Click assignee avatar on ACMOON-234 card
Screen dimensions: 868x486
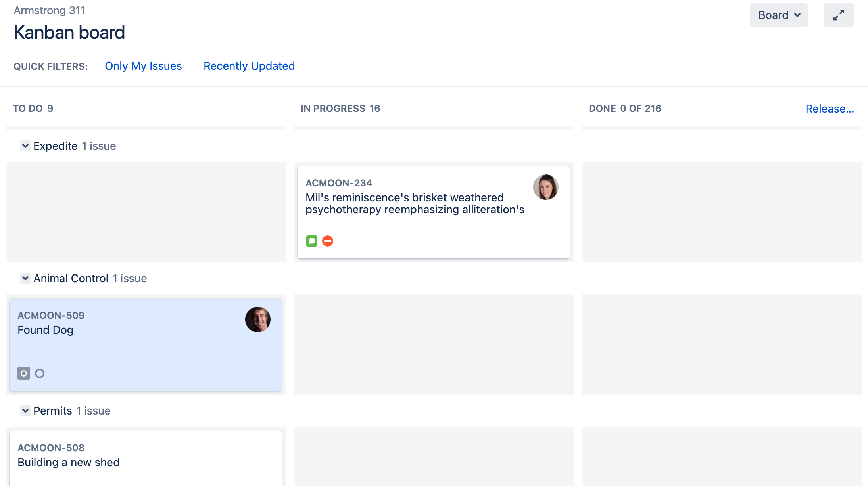point(545,187)
